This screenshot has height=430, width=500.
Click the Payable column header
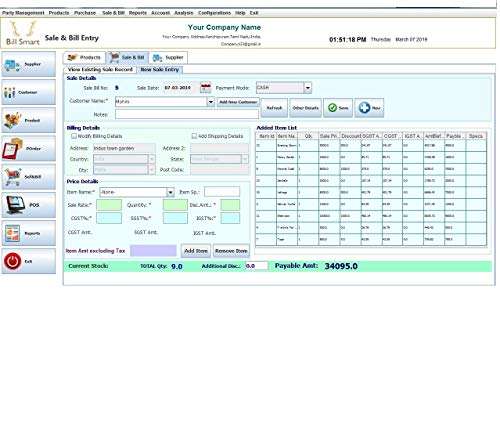(x=455, y=136)
